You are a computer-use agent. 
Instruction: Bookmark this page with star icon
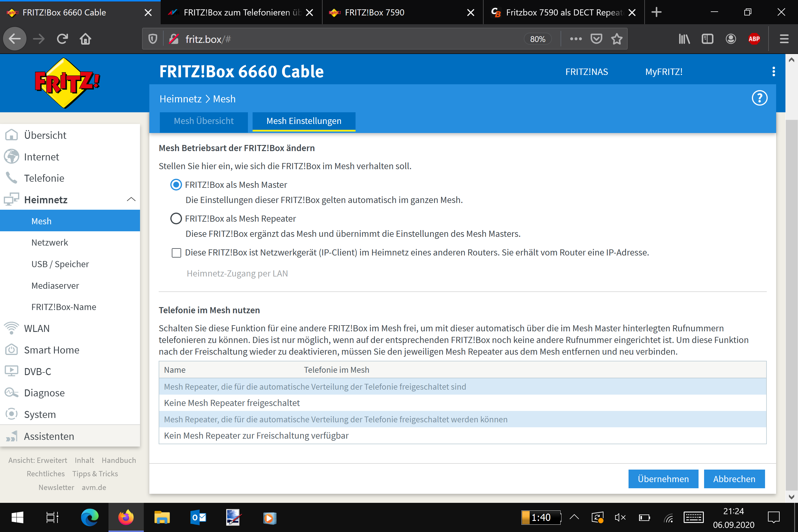tap(617, 39)
